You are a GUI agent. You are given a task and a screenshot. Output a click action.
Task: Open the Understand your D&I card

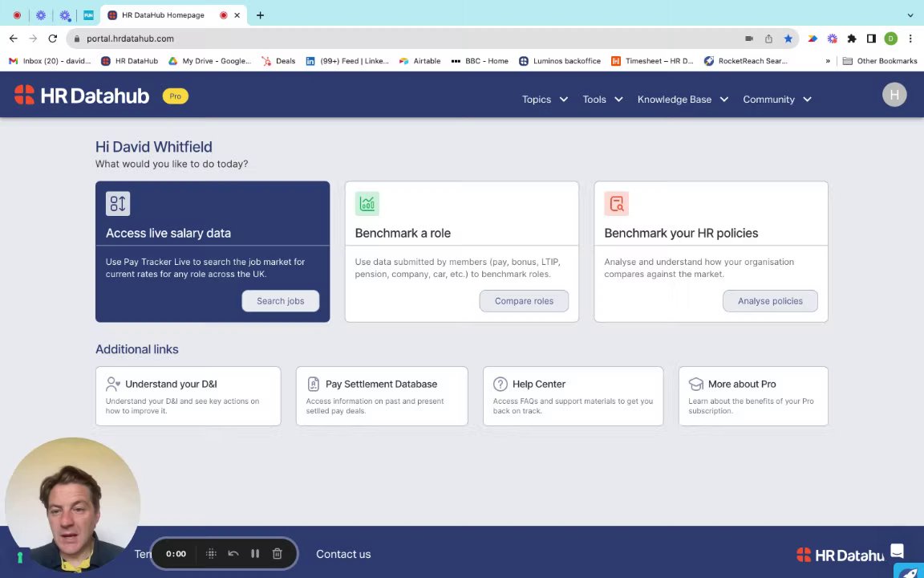pos(188,396)
